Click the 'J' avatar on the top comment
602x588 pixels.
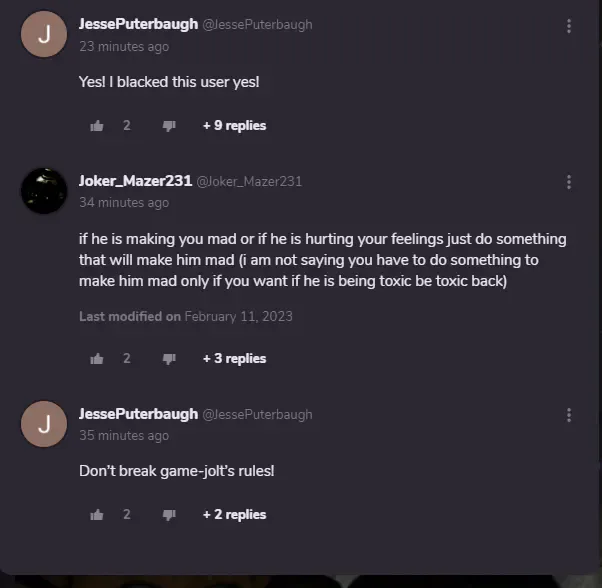pos(44,34)
